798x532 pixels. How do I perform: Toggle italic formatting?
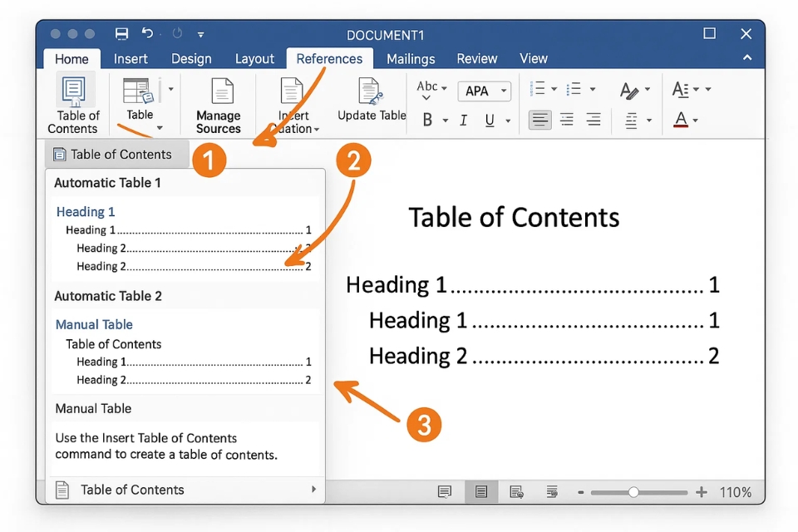pyautogui.click(x=463, y=120)
